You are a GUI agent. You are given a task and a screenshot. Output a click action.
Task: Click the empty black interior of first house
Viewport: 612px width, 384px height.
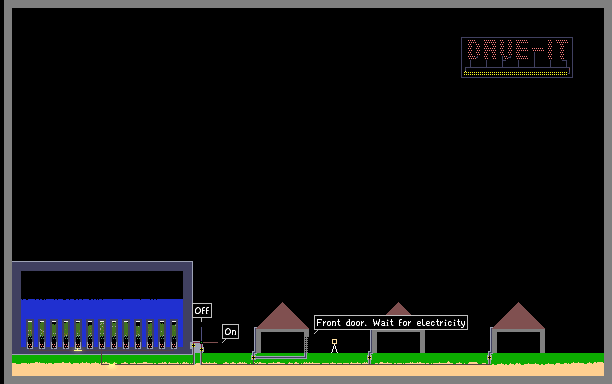pos(282,343)
